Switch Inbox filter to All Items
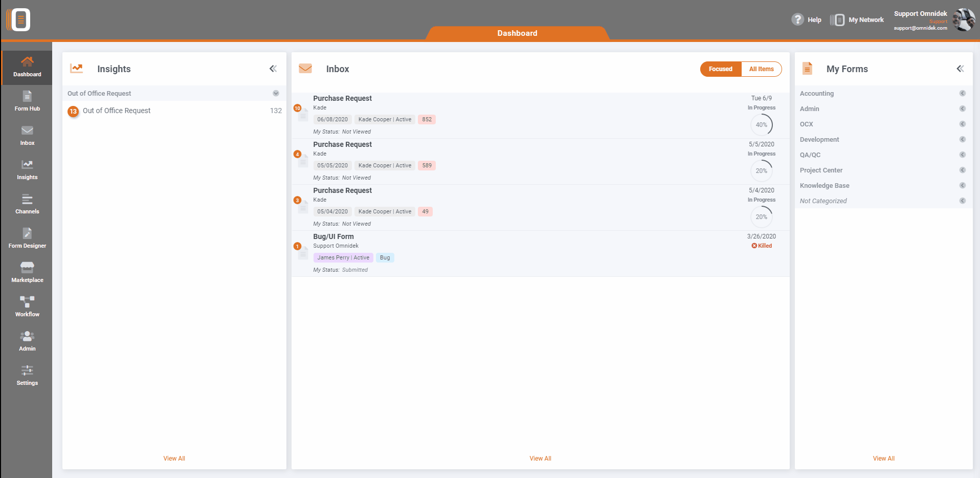The height and width of the screenshot is (478, 980). (761, 69)
